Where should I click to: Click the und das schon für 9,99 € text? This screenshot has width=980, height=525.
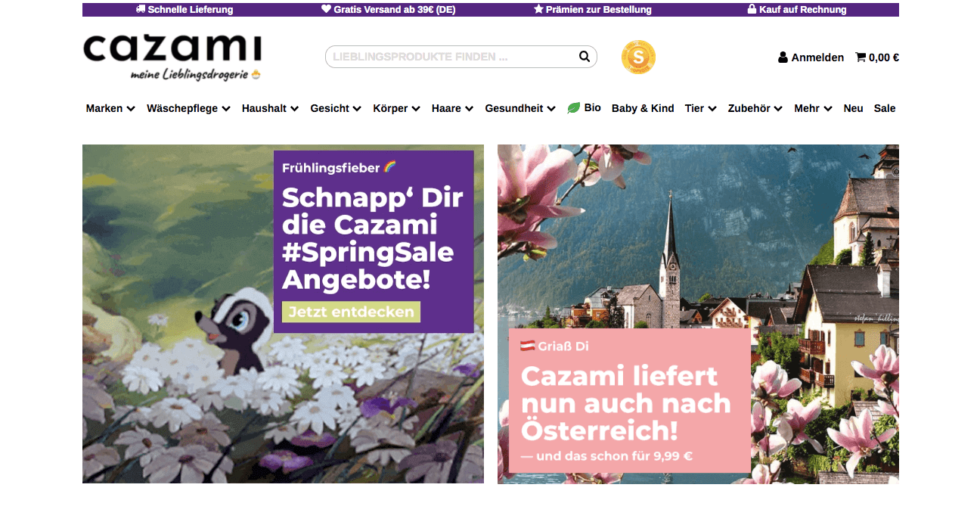[607, 456]
